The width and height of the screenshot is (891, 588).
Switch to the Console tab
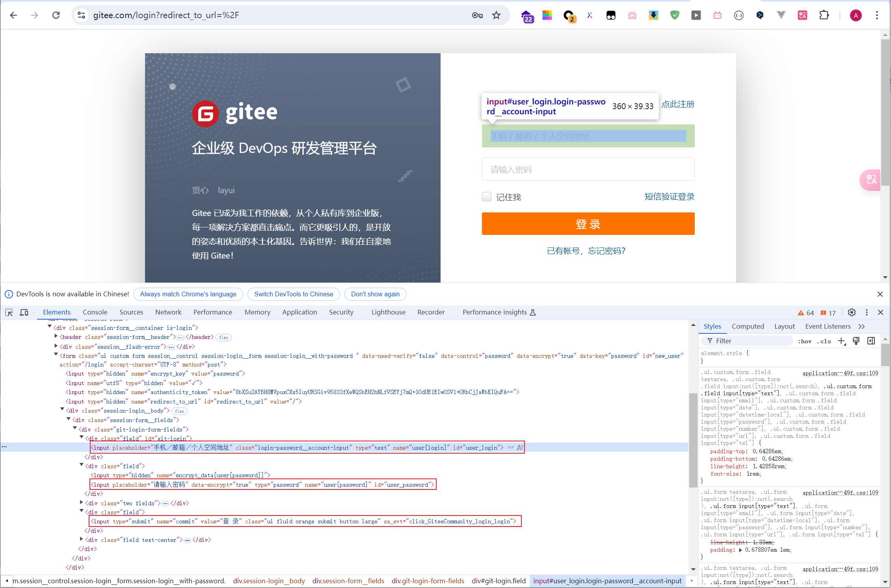pos(95,312)
